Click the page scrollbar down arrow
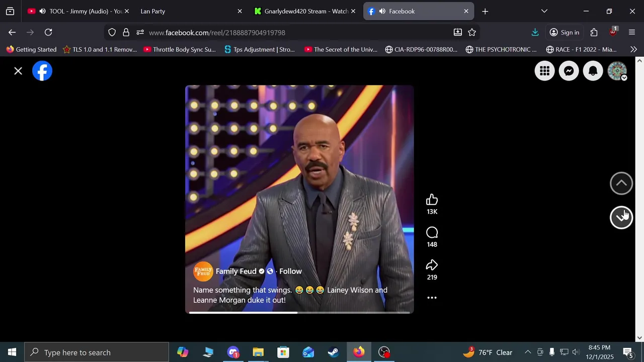The width and height of the screenshot is (644, 362). click(x=639, y=338)
